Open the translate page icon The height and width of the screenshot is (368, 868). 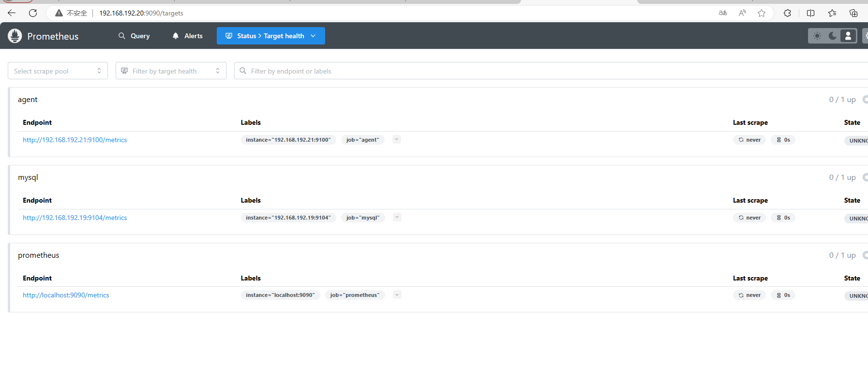point(723,13)
